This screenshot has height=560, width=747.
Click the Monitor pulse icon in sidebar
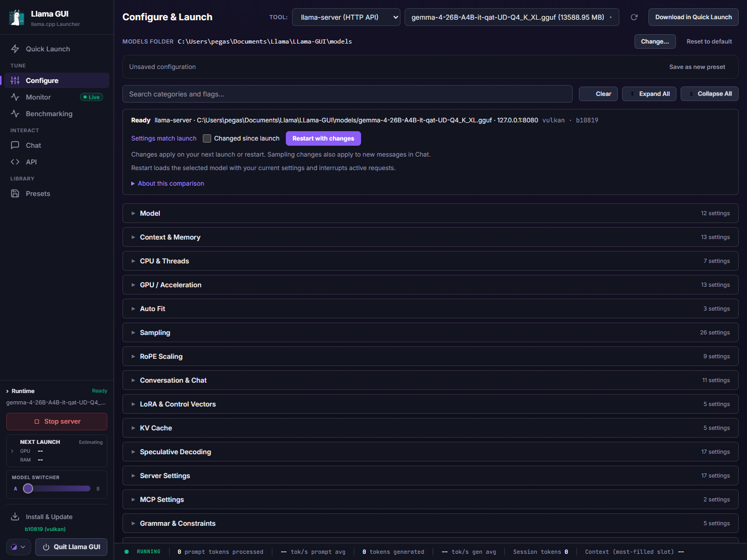click(15, 97)
